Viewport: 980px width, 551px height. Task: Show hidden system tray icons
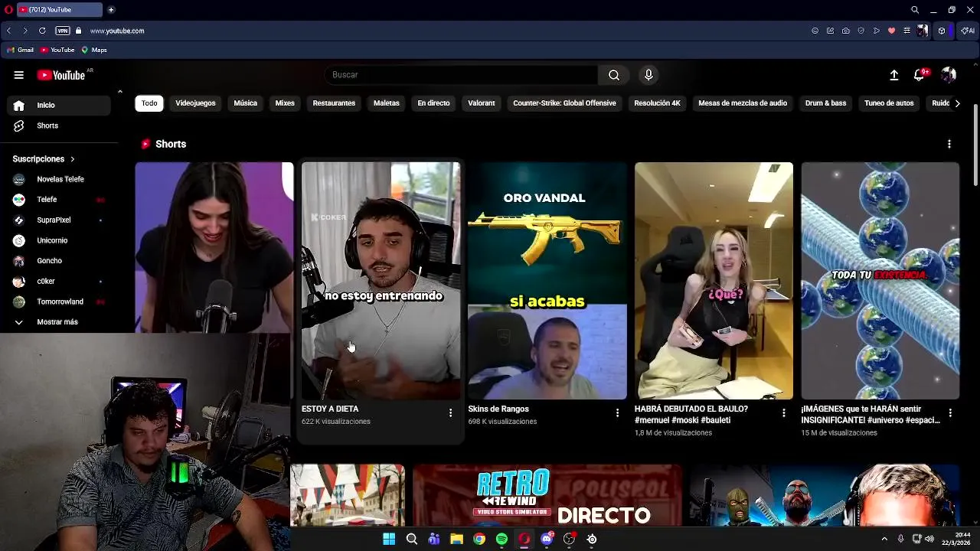pyautogui.click(x=884, y=539)
